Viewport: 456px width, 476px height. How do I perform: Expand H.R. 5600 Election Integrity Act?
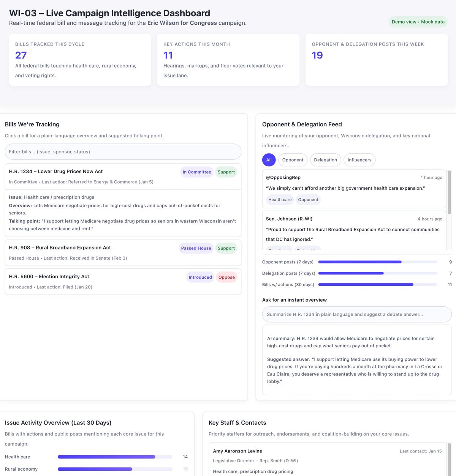[x=123, y=282]
